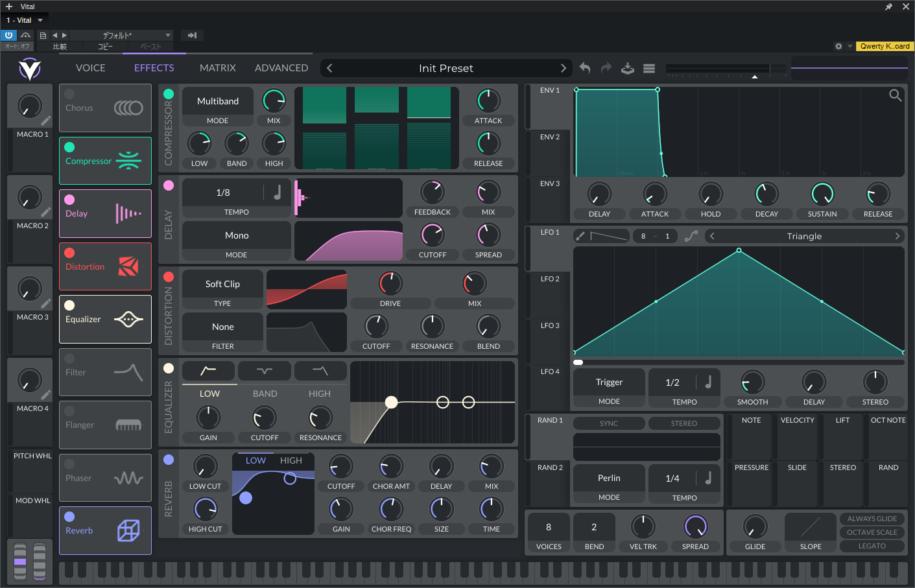The image size is (915, 588).
Task: Enable the Chorus effect
Action: 69,94
